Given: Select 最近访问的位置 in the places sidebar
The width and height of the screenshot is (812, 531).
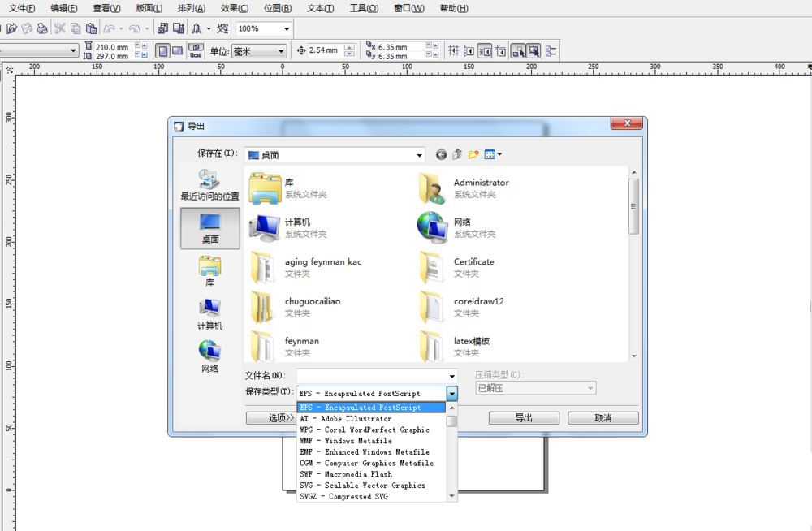Looking at the screenshot, I should [x=209, y=185].
